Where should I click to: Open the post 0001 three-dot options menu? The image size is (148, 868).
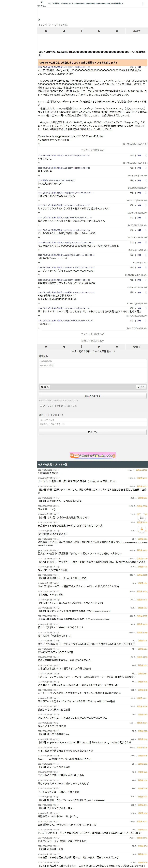pos(146,67)
